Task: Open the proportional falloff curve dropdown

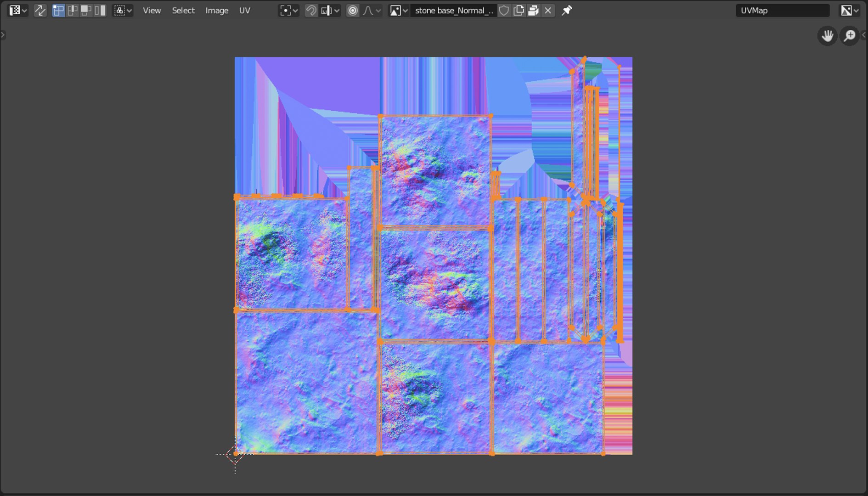Action: 372,10
